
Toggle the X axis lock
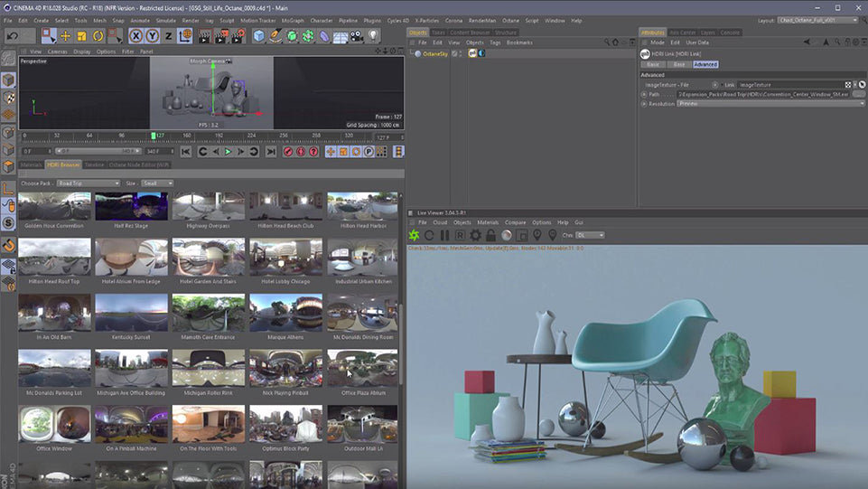[x=136, y=35]
